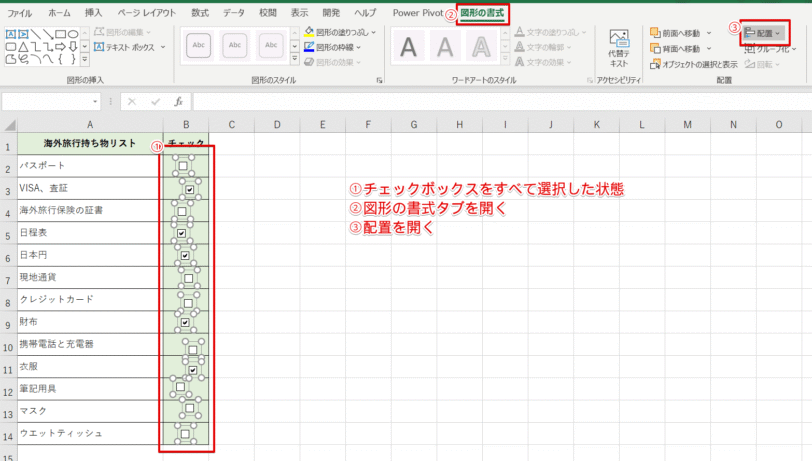Viewport: 812px width, 461px height.
Task: Apply the third Abc shape style
Action: pyautogui.click(x=271, y=46)
